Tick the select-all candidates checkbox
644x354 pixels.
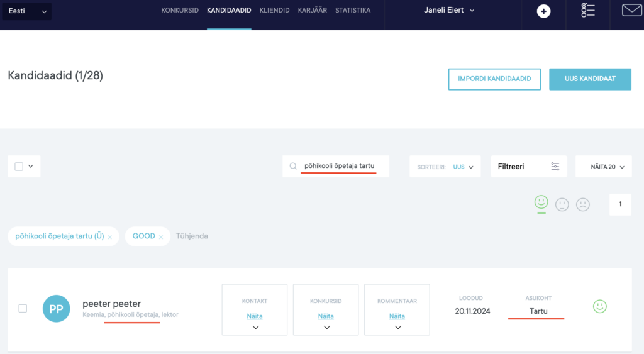tap(19, 167)
